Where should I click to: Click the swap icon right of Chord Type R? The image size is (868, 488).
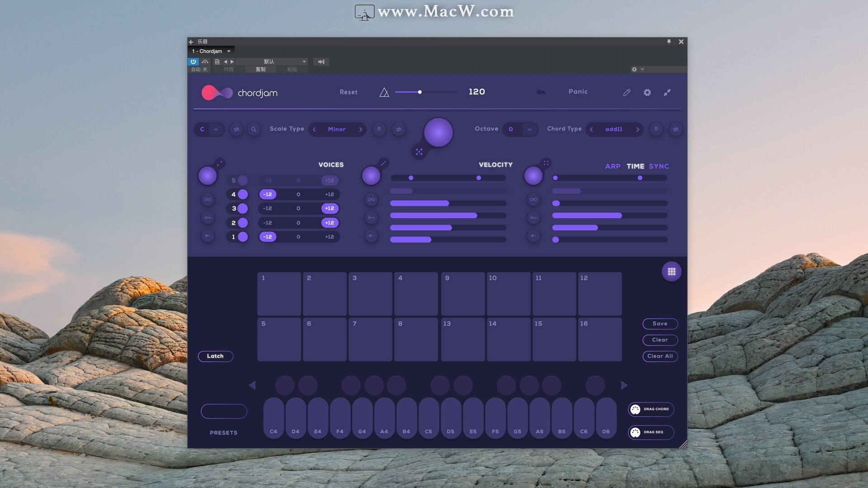click(x=675, y=129)
